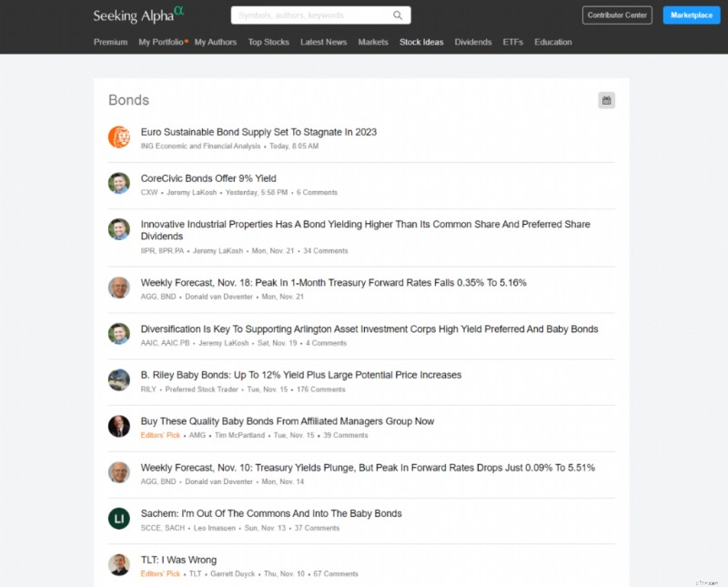Open Latest News menu
This screenshot has width=728, height=587.
tap(324, 42)
